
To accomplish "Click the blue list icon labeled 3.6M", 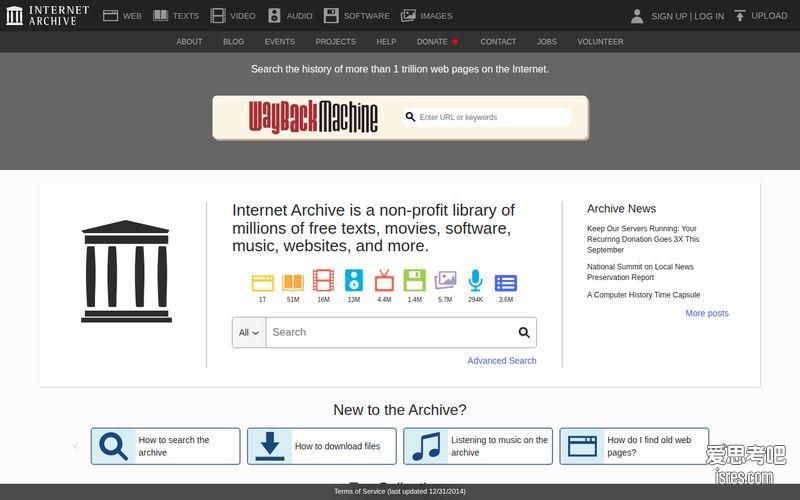I will point(506,283).
